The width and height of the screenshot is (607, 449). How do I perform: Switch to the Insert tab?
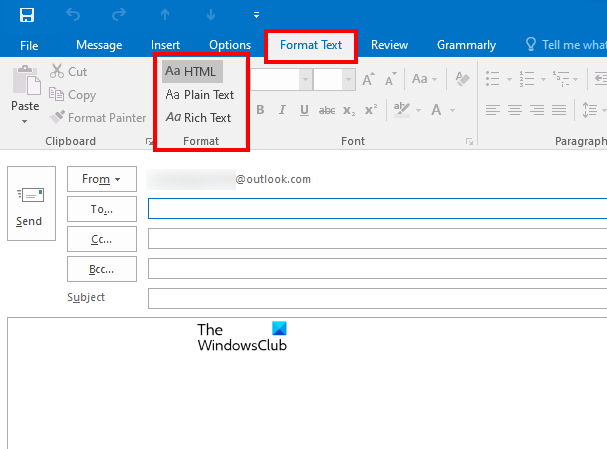point(165,45)
